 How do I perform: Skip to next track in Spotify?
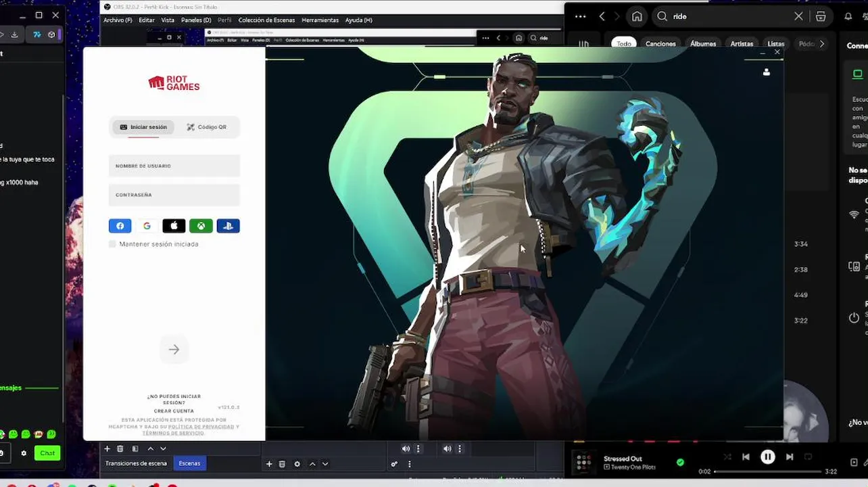pyautogui.click(x=790, y=457)
